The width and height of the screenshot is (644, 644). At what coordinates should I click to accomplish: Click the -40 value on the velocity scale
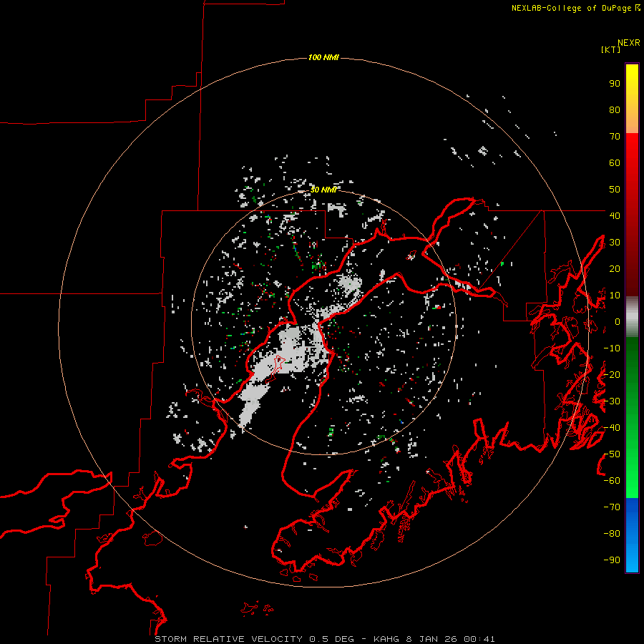(x=612, y=428)
